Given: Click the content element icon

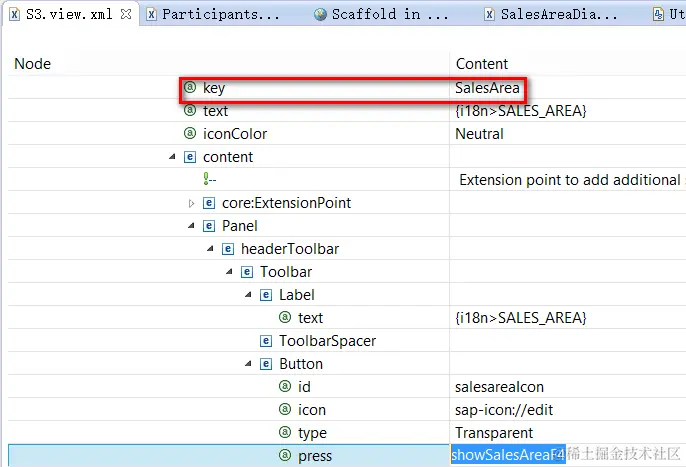Looking at the screenshot, I should click(x=190, y=157).
